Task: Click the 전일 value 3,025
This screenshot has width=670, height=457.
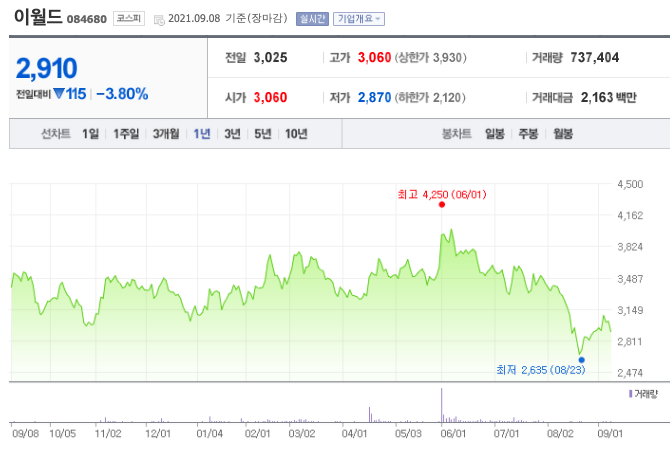Action: pyautogui.click(x=270, y=57)
